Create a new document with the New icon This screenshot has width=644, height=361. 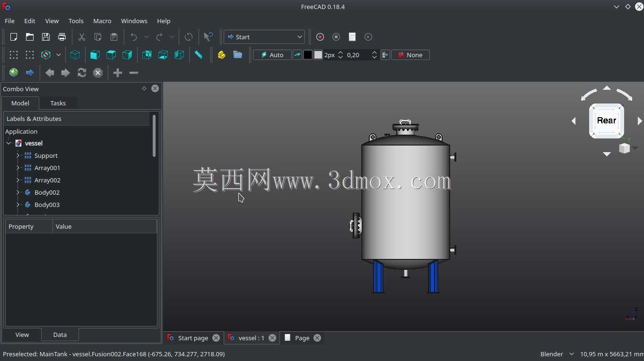pos(14,37)
